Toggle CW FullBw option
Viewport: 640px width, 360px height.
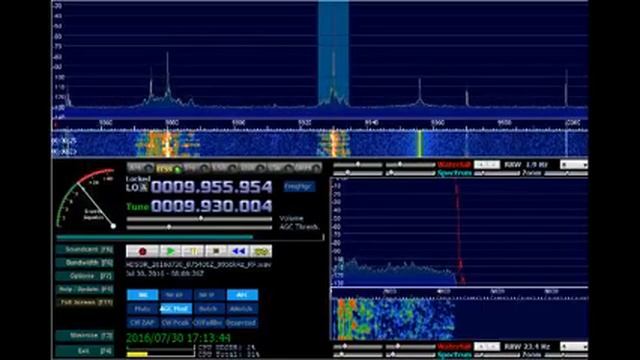[209, 322]
